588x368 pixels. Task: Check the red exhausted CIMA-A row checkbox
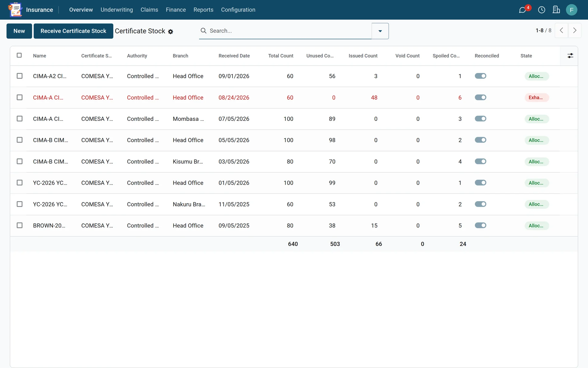point(20,97)
